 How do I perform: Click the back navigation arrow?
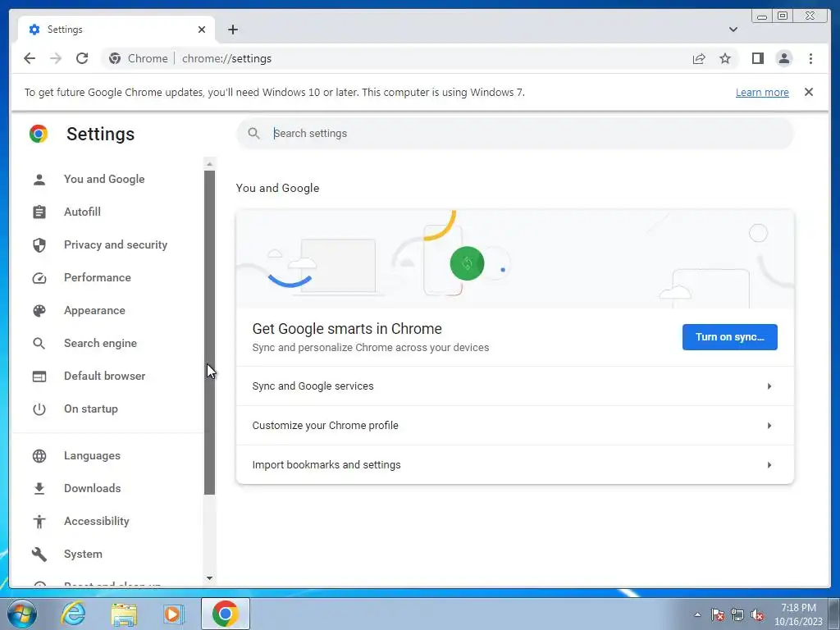(x=30, y=58)
